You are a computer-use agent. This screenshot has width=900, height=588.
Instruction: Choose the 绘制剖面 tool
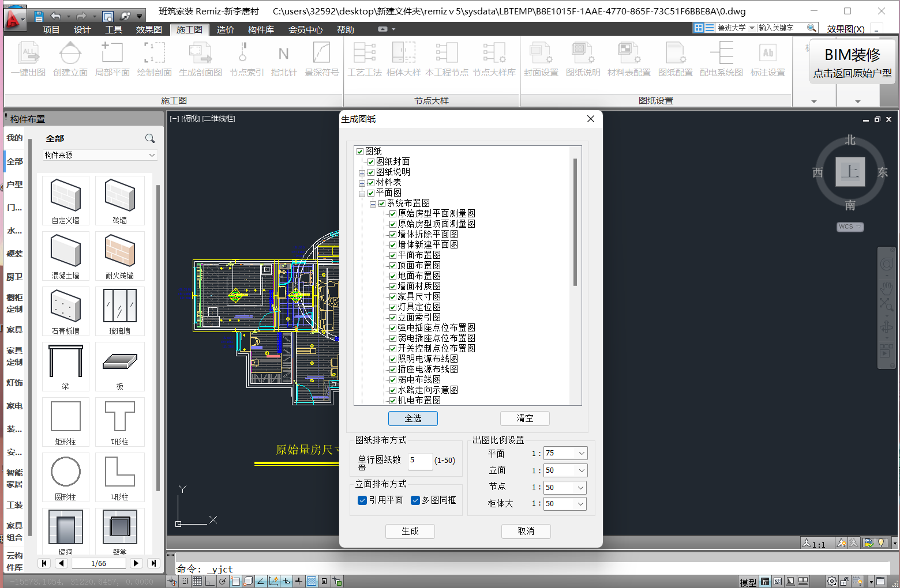(154, 59)
